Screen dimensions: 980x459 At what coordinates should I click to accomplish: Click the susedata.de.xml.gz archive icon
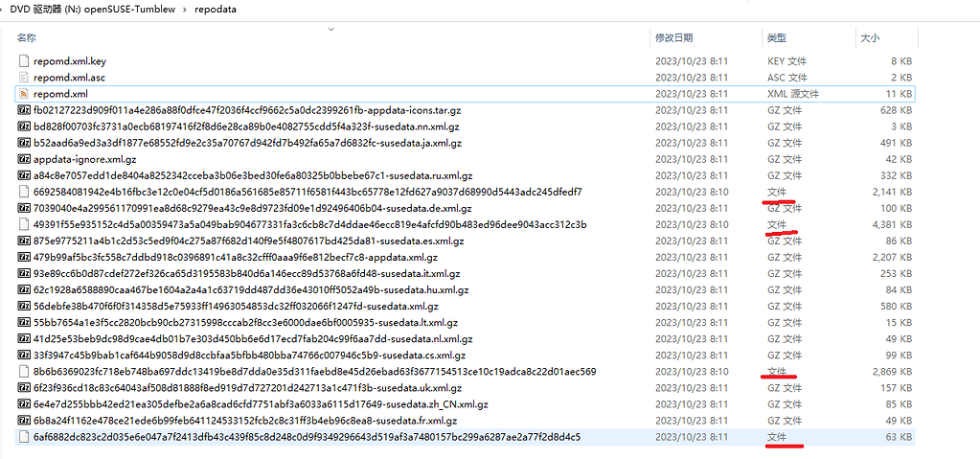pos(24,208)
